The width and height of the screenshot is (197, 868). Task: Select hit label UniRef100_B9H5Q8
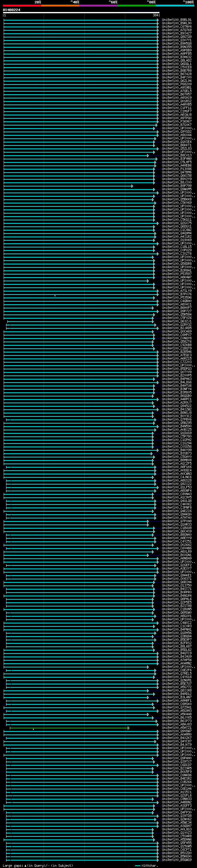177,43
